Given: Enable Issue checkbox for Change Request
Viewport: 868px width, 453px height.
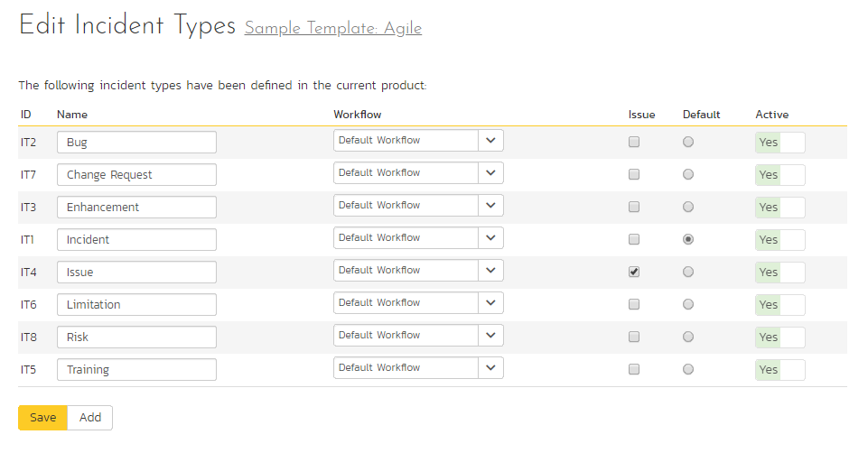Looking at the screenshot, I should [x=634, y=174].
